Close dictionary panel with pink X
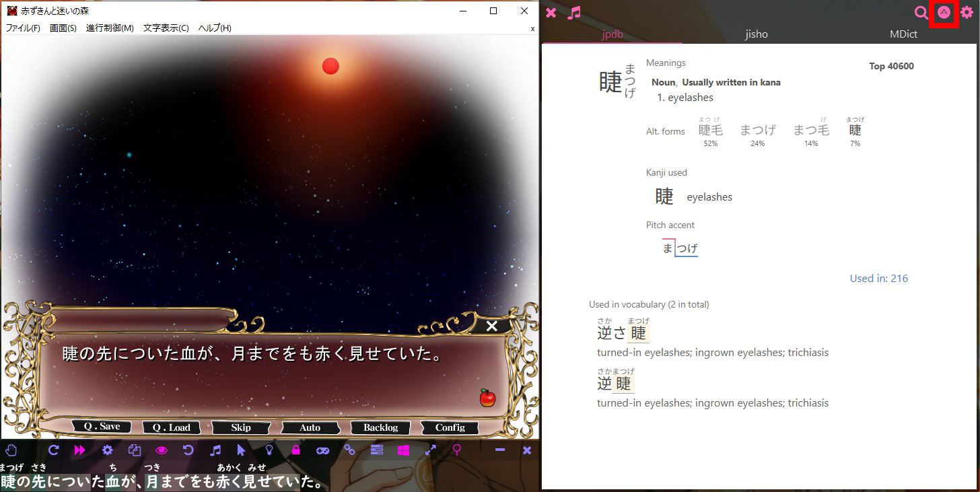Screen dimensions: 980x492 click(551, 12)
